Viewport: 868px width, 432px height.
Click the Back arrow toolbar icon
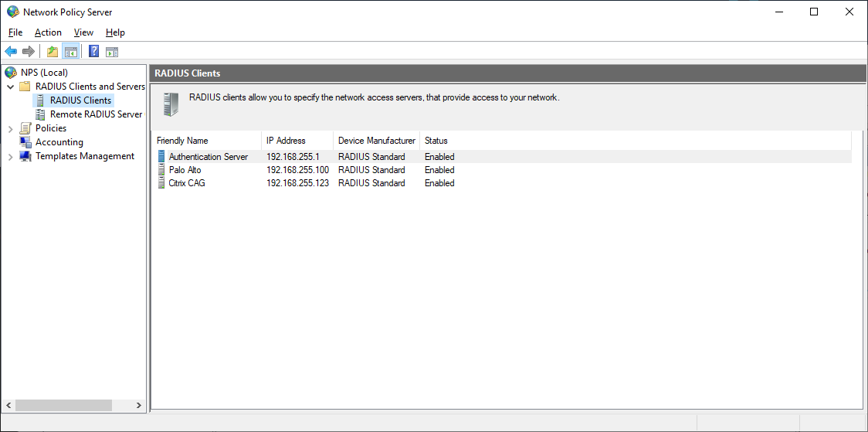tap(11, 52)
